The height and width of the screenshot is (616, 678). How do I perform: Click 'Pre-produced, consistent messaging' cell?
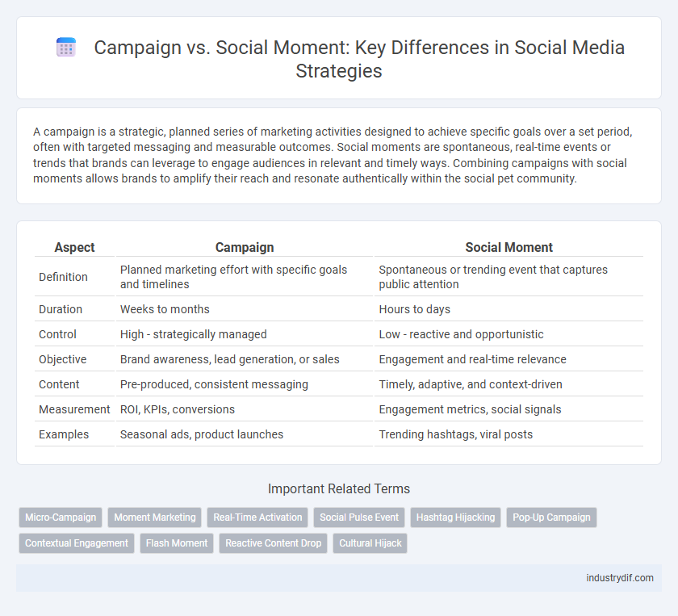coord(245,384)
